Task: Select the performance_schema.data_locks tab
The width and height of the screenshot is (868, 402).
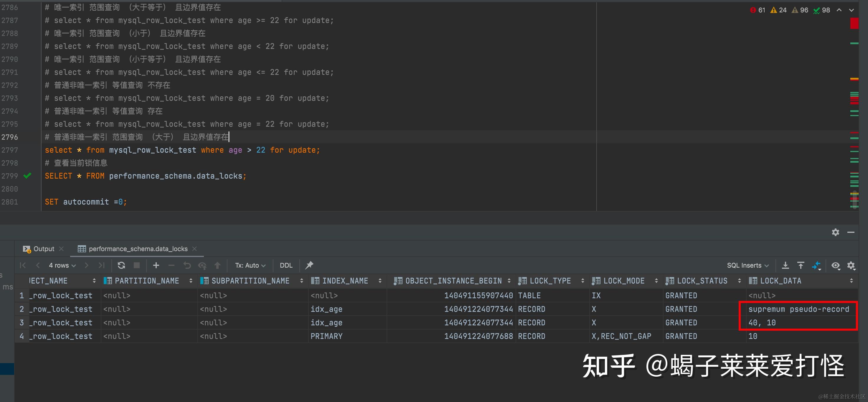Action: (138, 249)
